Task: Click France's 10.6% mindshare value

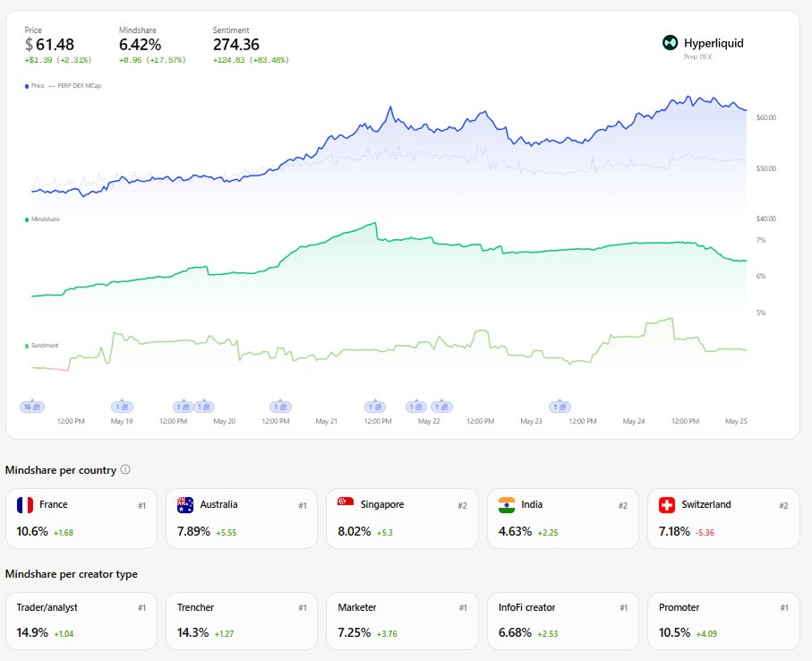Action: tap(32, 531)
